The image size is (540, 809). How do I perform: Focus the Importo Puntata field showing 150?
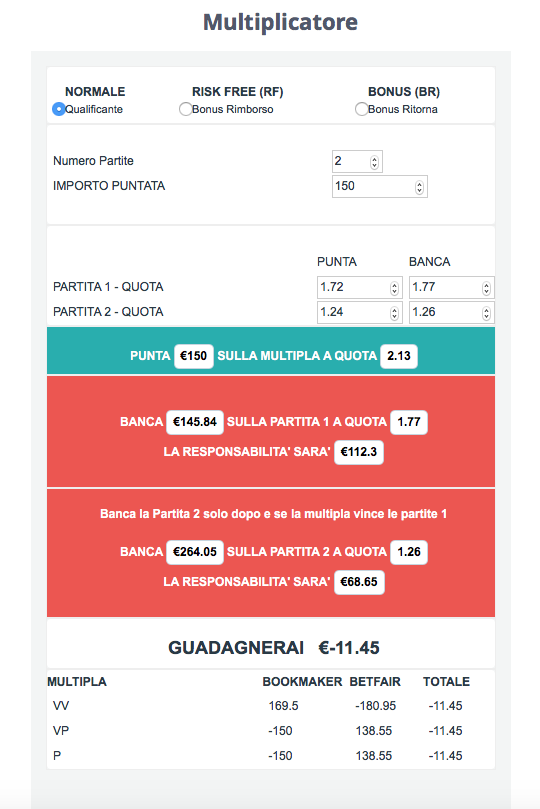click(x=380, y=186)
